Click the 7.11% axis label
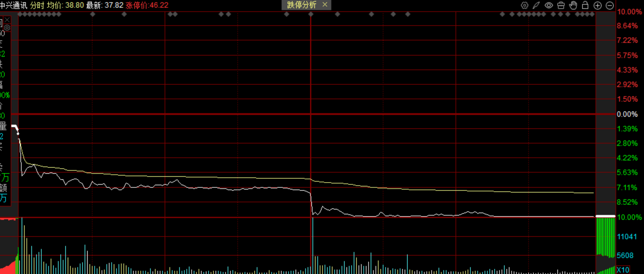Image resolution: width=644 pixels, height=274 pixels. 627,188
